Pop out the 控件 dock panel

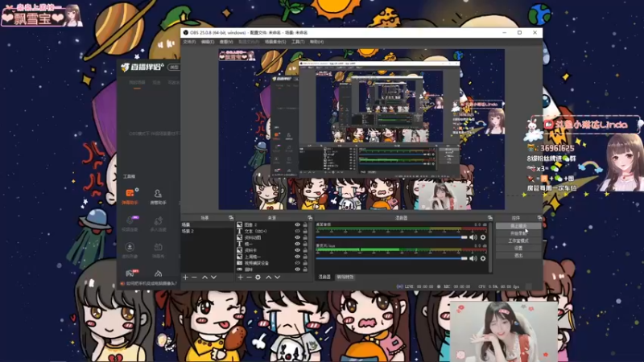click(x=539, y=218)
